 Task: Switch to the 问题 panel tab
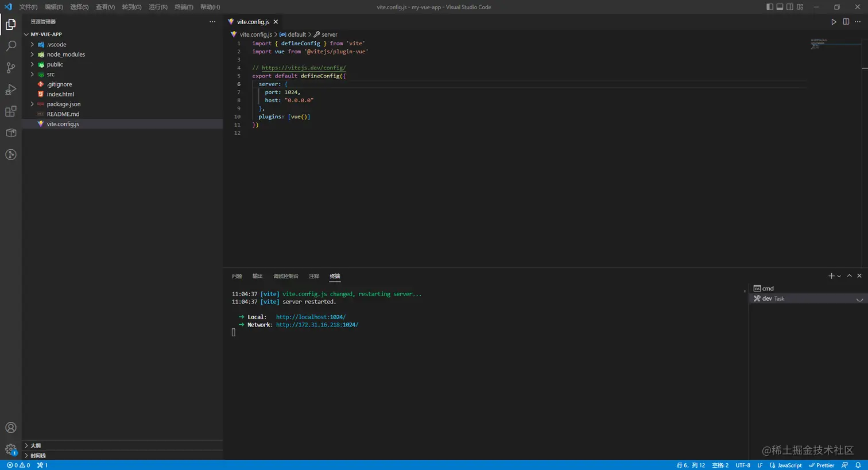237,276
